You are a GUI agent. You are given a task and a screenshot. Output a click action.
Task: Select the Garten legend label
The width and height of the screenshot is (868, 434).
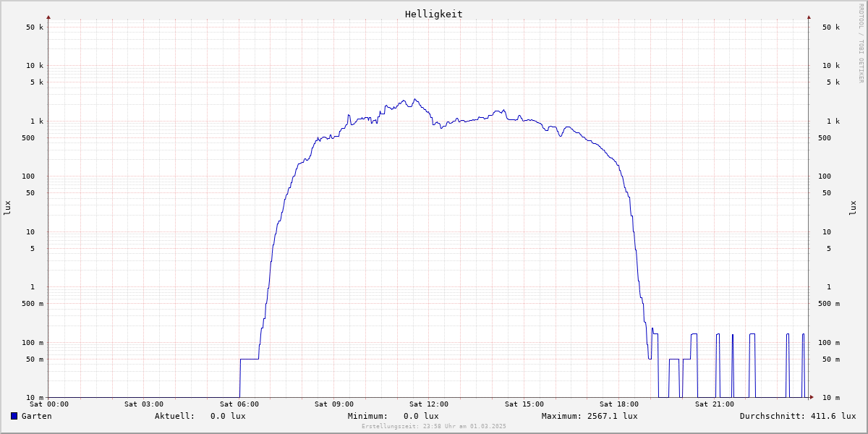pos(37,416)
